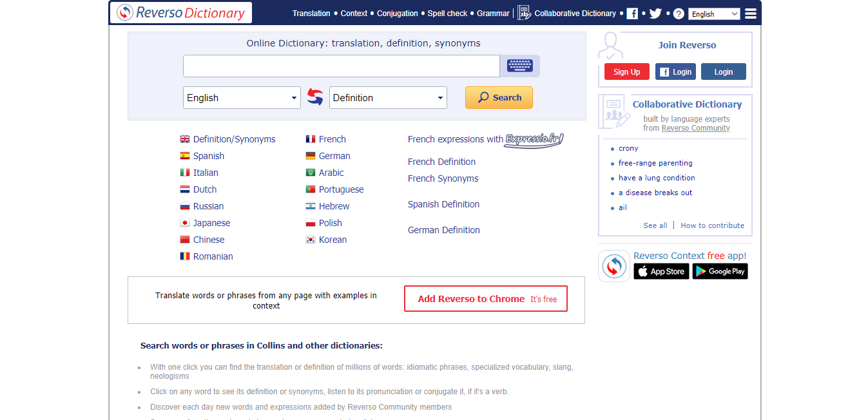
Task: Swap languages with the red-blue arrows icon
Action: [315, 97]
